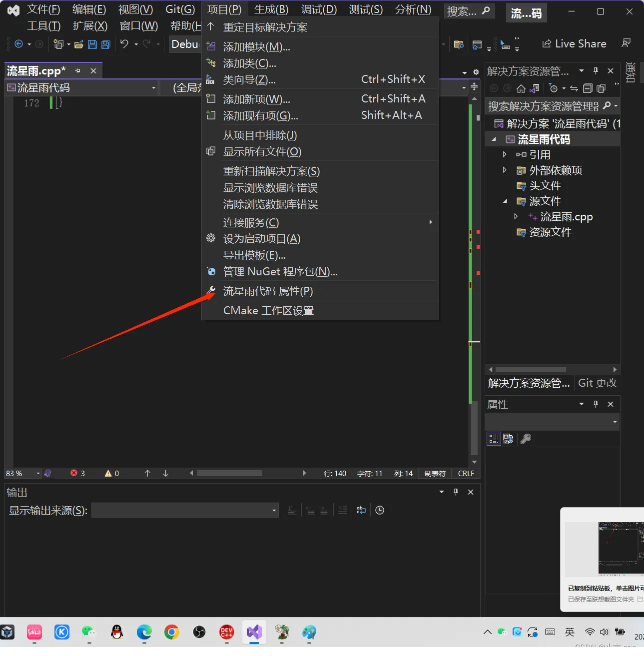This screenshot has width=644, height=656.
Task: Expand the 流星雨.cpp file node
Action: click(516, 216)
